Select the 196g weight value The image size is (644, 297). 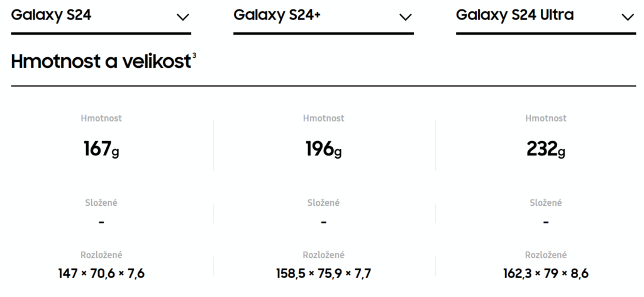point(324,148)
